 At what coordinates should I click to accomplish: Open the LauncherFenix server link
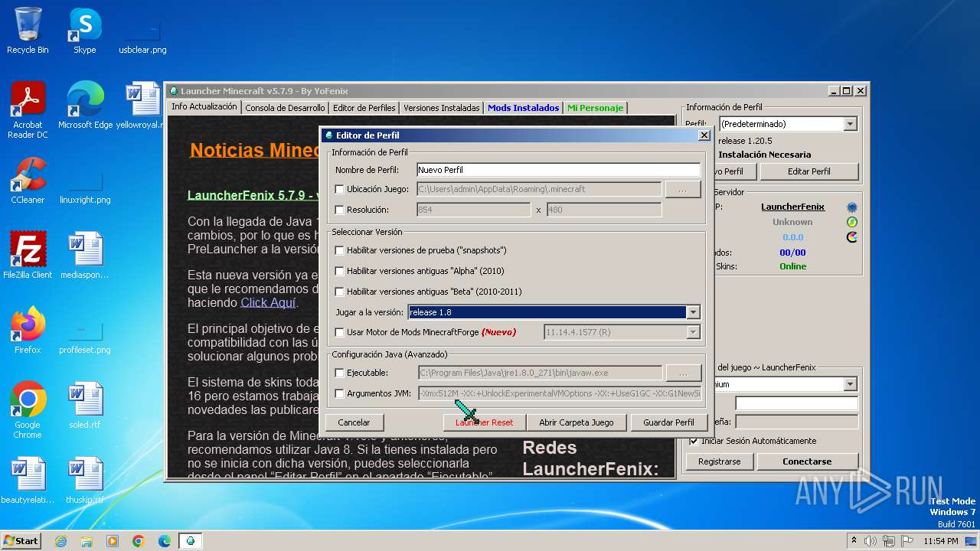coord(792,207)
